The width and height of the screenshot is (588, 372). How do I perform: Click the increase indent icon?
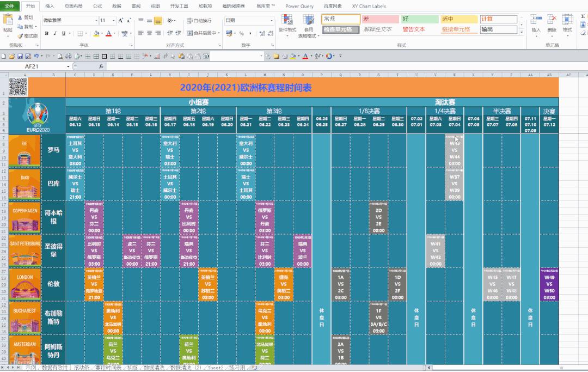(178, 33)
